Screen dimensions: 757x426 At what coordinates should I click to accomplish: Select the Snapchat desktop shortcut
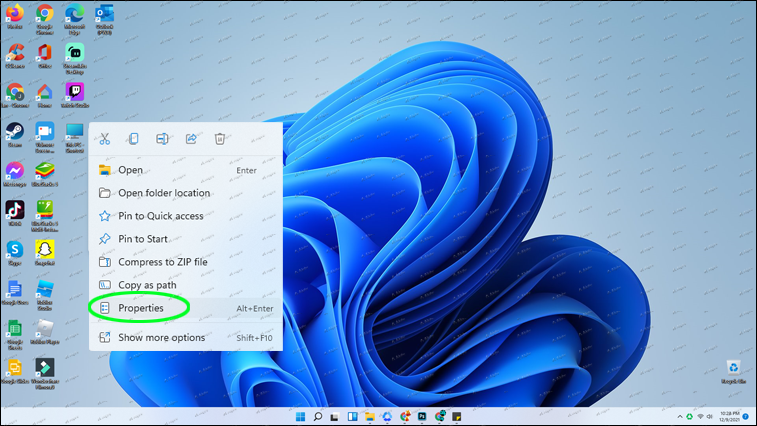pyautogui.click(x=44, y=253)
